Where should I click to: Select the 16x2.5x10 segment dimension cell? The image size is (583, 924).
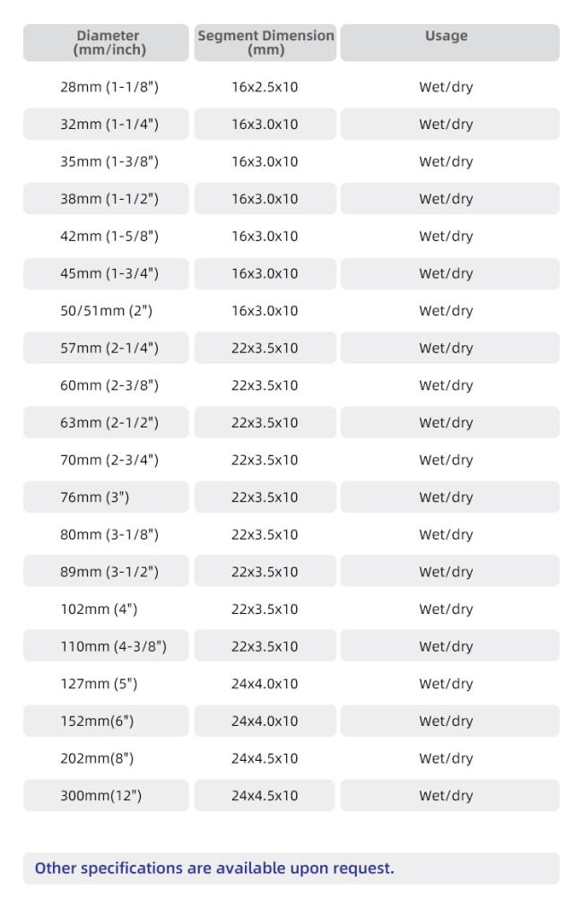[265, 87]
